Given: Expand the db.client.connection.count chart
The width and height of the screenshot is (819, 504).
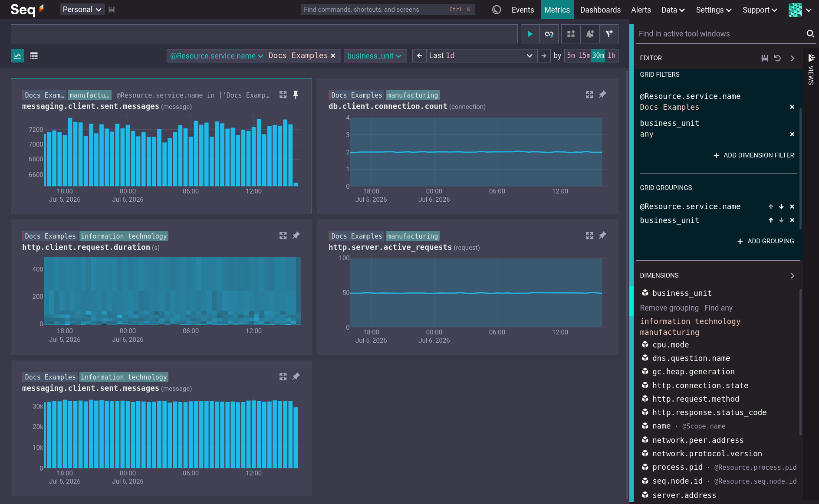Looking at the screenshot, I should pyautogui.click(x=589, y=95).
